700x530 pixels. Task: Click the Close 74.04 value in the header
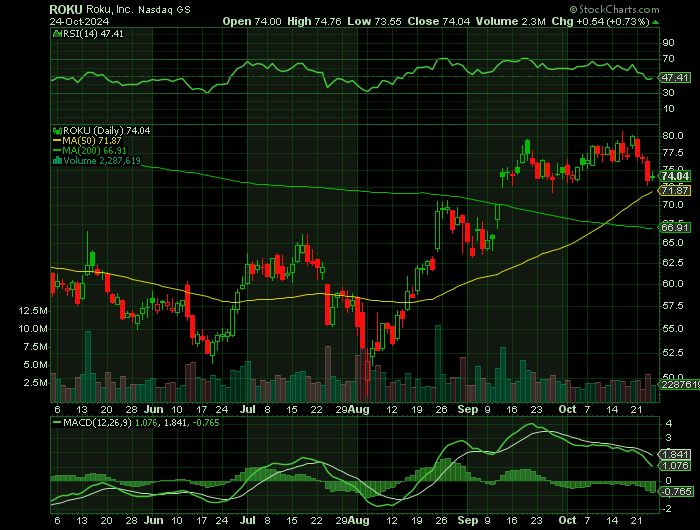(x=439, y=21)
